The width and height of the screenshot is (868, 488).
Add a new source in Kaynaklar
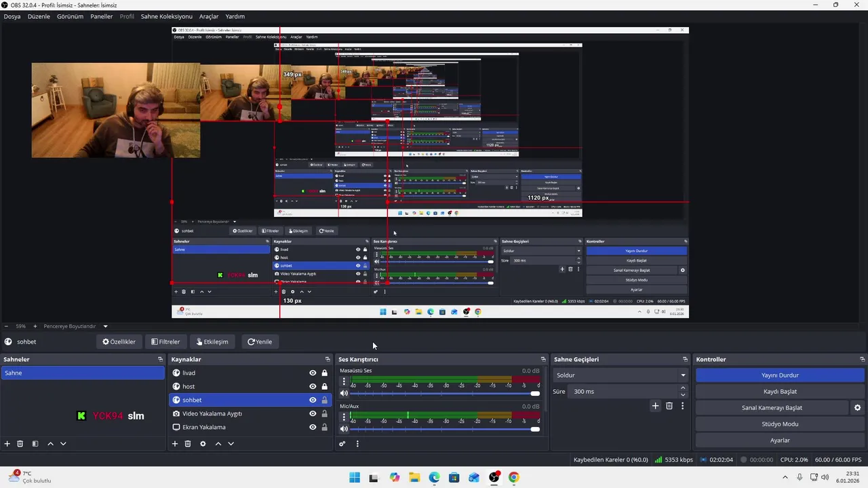[x=175, y=444]
